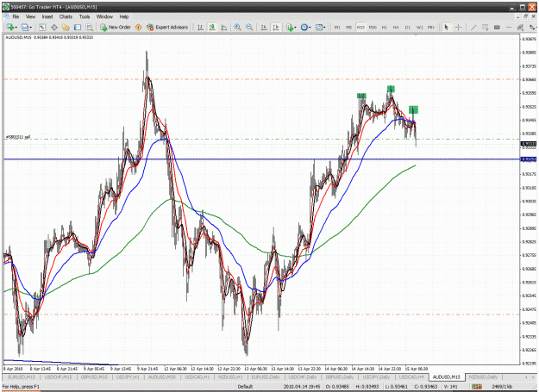Toggle the Data Window crosshair-circle icon
Image resolution: width=539 pixels, height=392 pixels.
point(54,27)
